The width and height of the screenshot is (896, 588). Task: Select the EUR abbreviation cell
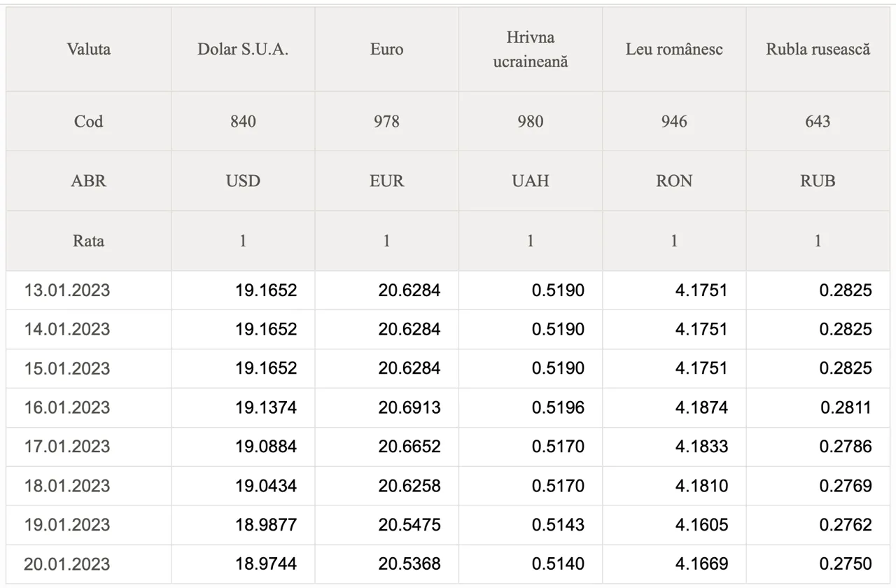coord(386,181)
